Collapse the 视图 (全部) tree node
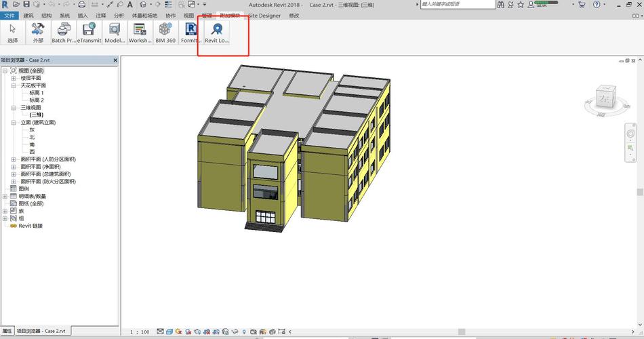This screenshot has width=644, height=339. tap(5, 71)
